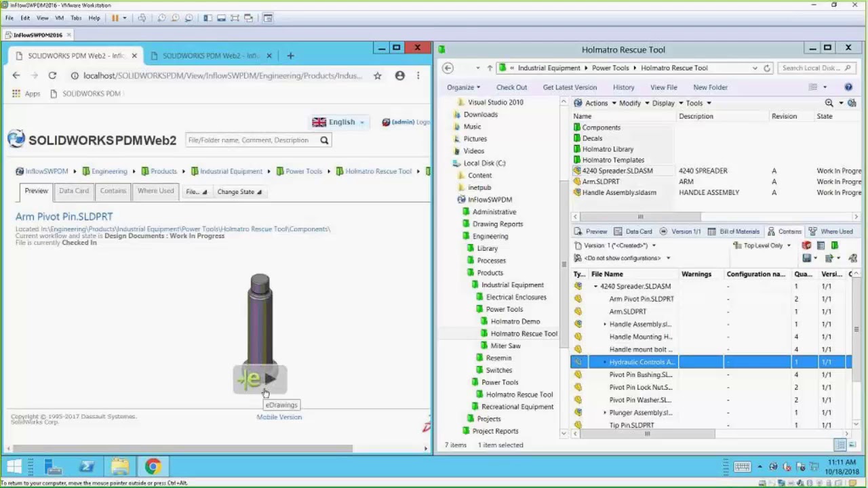Open the Explorer view options dropdown arrow
This screenshot has height=488, width=868.
(x=825, y=87)
